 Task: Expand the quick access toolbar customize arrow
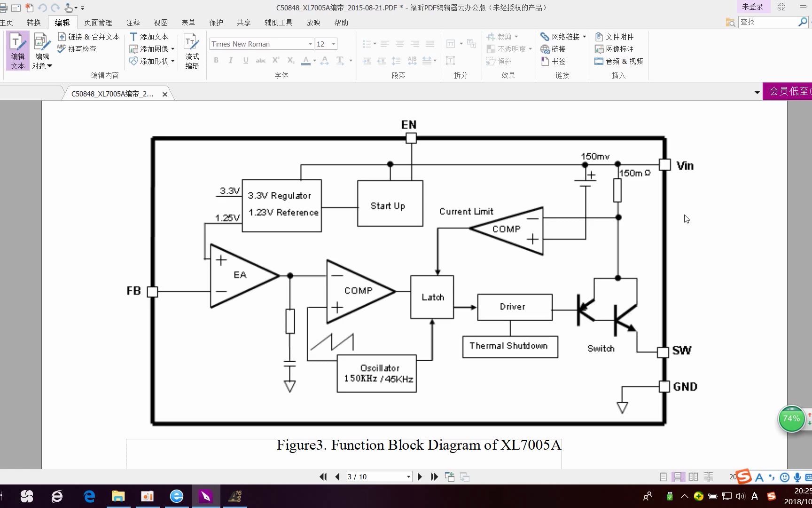[x=82, y=8]
